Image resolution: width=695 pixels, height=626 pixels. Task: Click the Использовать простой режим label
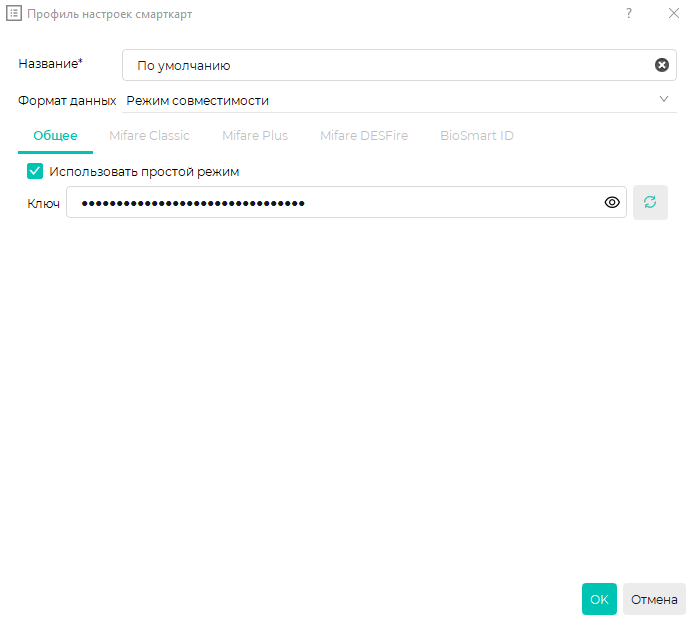pos(144,172)
